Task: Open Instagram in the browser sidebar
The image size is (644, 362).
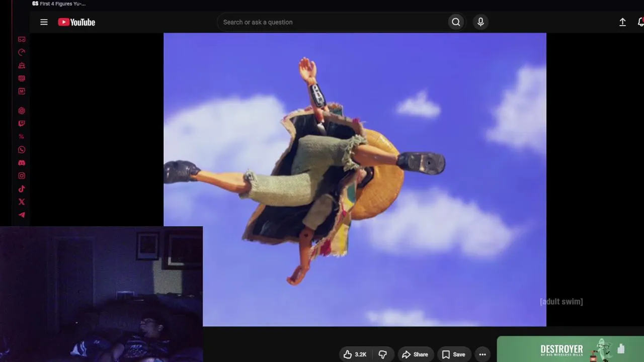Action: (x=22, y=176)
